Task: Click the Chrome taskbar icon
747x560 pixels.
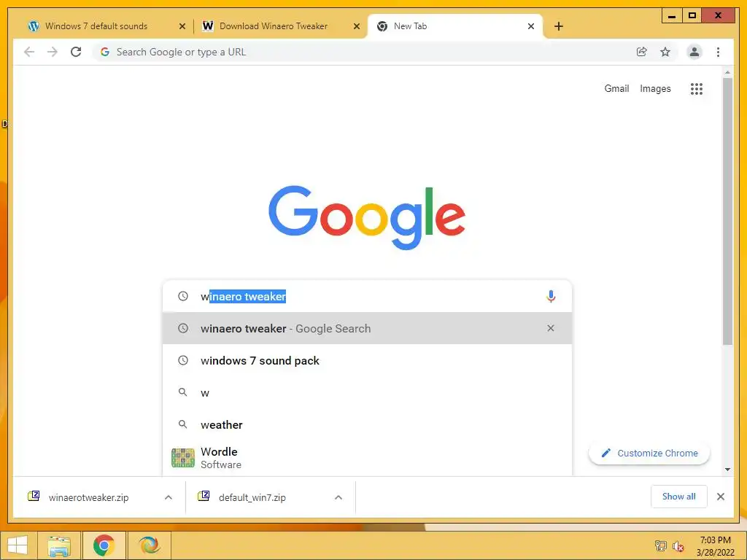Action: 104,545
